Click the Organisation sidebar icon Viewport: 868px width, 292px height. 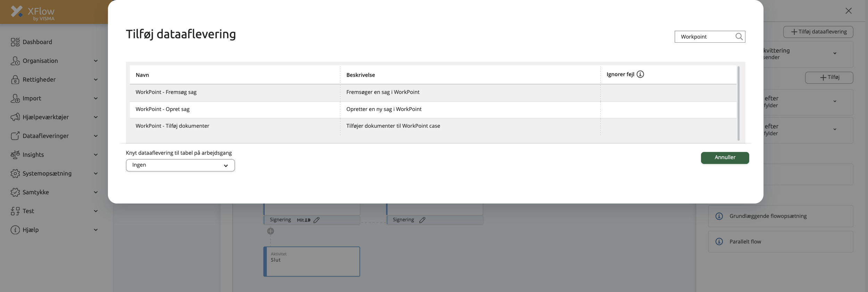coord(15,61)
